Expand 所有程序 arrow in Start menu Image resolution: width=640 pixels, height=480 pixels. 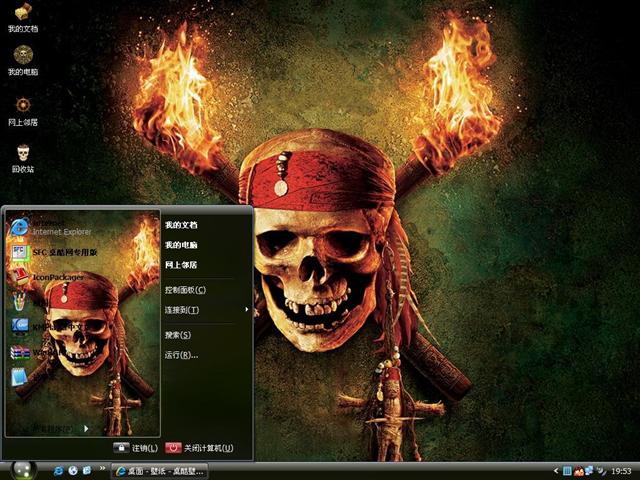pyautogui.click(x=86, y=429)
